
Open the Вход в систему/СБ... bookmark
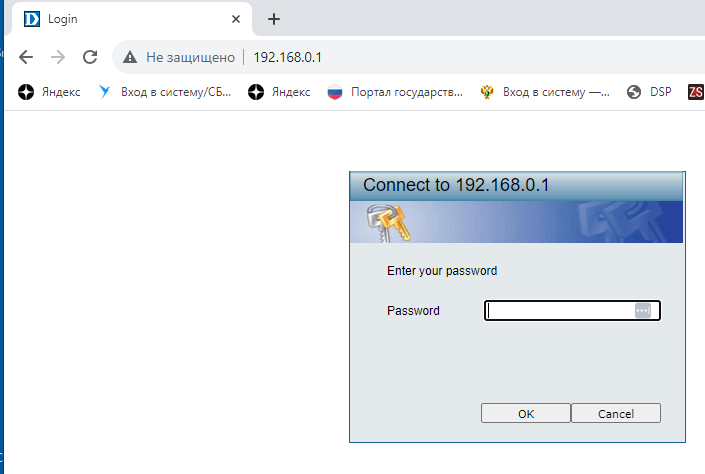165,92
